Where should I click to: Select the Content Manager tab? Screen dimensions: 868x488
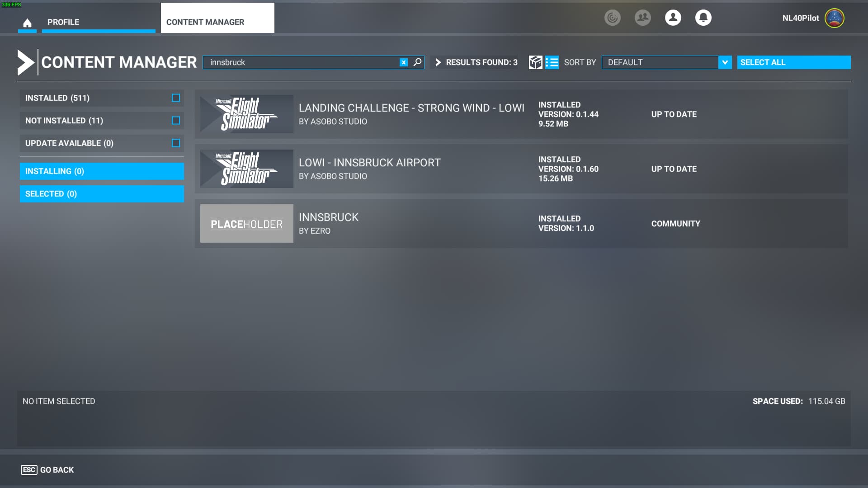(217, 18)
